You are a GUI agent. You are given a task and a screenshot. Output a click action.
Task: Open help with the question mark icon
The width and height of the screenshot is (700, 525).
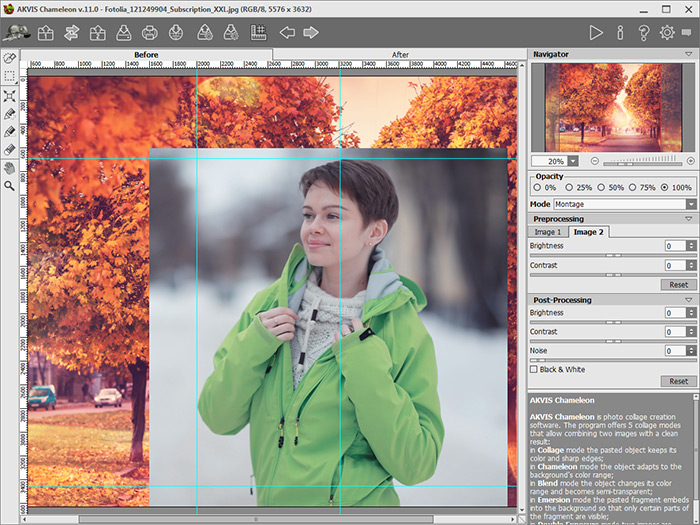[x=643, y=33]
